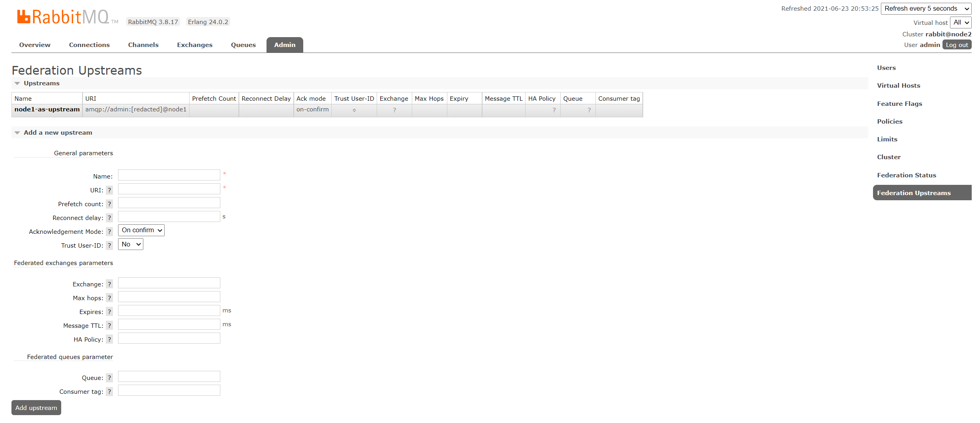The width and height of the screenshot is (980, 423).
Task: Open Acknowledgement Mode dropdown showing On confirm
Action: [x=141, y=230]
